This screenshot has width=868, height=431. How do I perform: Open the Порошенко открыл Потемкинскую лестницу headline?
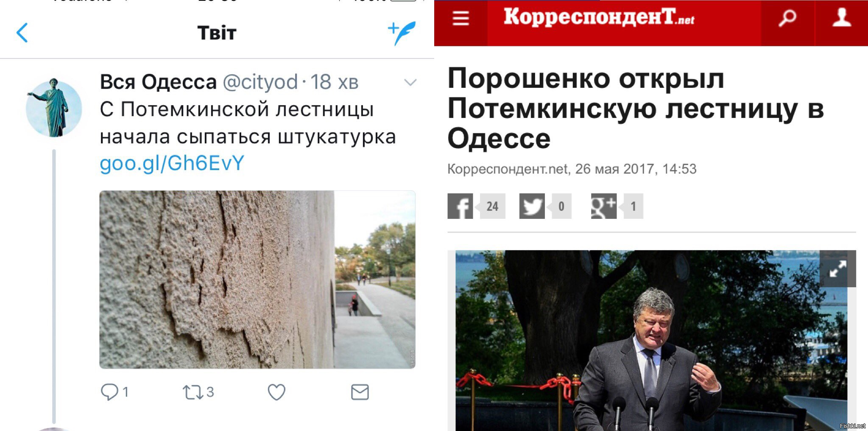636,109
